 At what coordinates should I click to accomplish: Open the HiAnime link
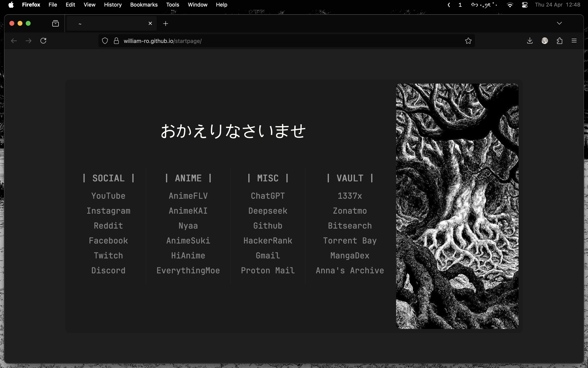click(x=188, y=256)
